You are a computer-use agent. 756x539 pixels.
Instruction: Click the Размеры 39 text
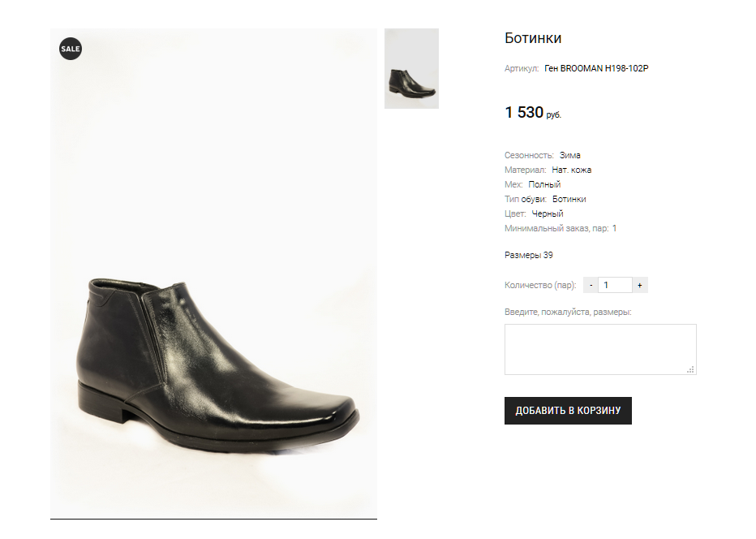point(529,255)
